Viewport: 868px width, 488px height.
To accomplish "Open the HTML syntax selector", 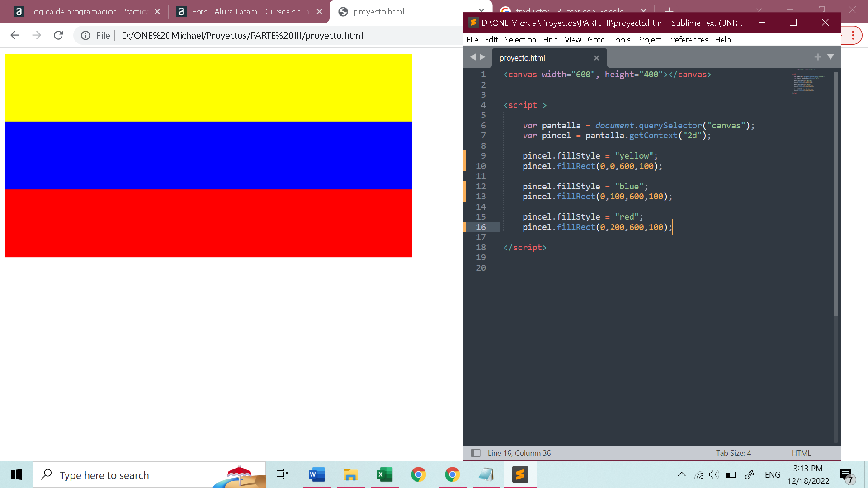I will click(801, 453).
